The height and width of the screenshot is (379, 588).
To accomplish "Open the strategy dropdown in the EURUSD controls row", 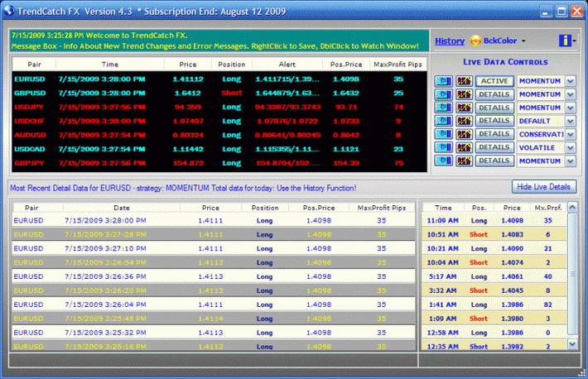I will coord(571,81).
